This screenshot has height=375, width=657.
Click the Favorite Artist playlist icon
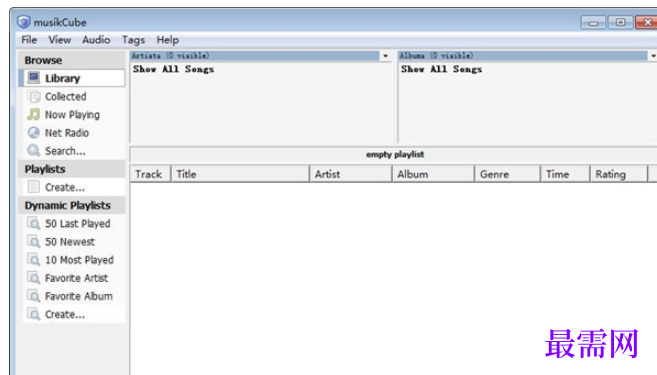(34, 278)
